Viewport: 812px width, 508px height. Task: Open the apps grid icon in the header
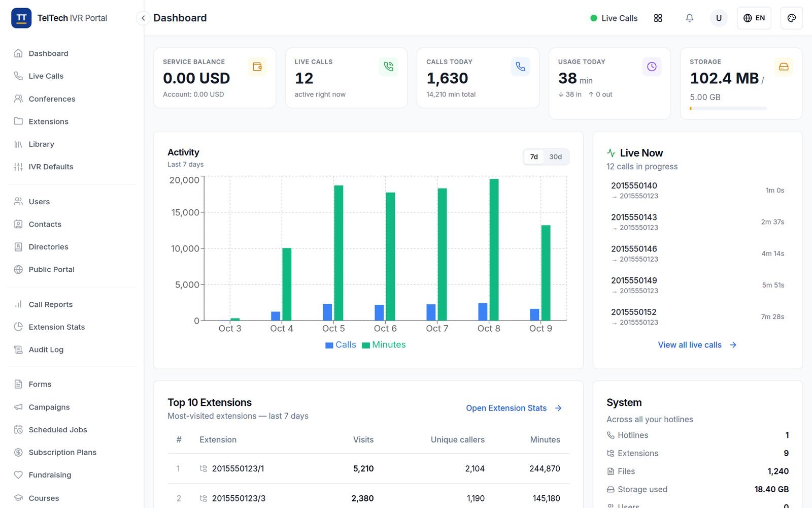[x=658, y=18]
